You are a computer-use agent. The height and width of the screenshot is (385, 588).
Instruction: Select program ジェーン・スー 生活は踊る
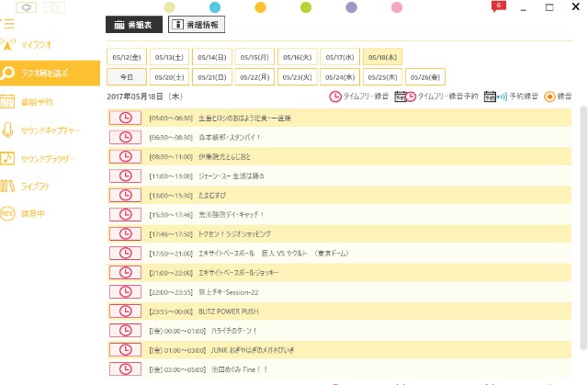[232, 176]
